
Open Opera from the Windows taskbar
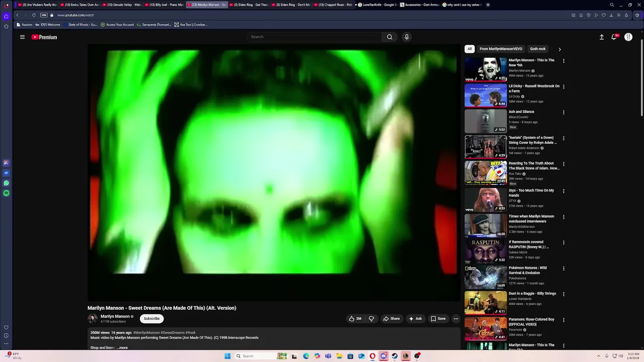(x=372, y=356)
